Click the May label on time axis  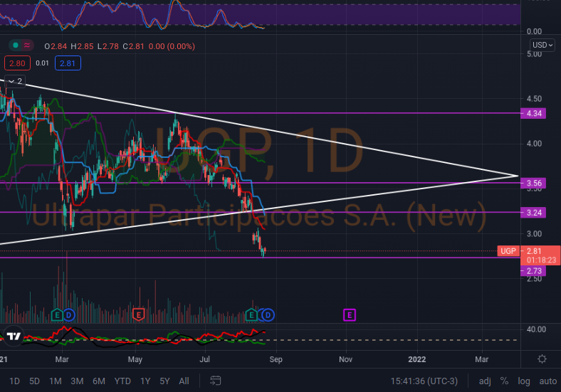(x=135, y=359)
